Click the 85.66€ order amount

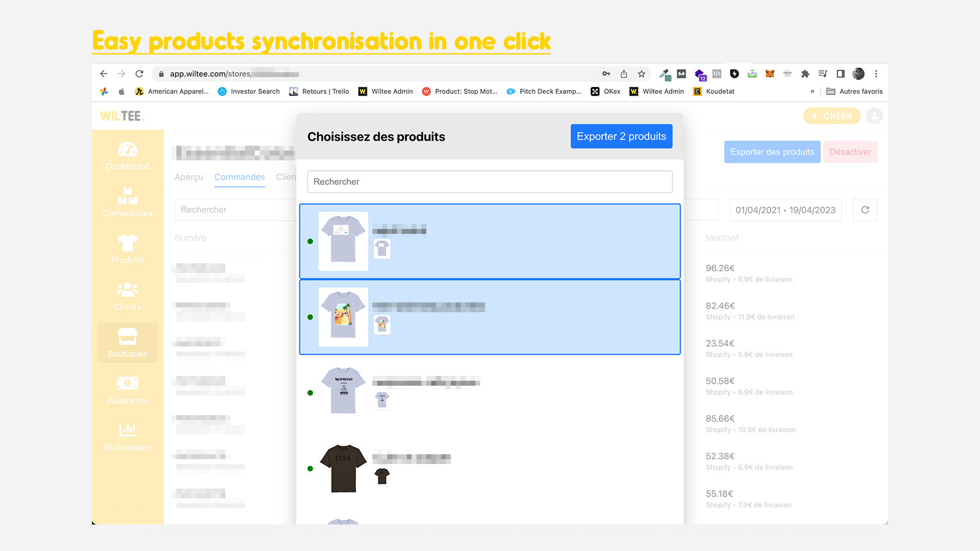[720, 419]
